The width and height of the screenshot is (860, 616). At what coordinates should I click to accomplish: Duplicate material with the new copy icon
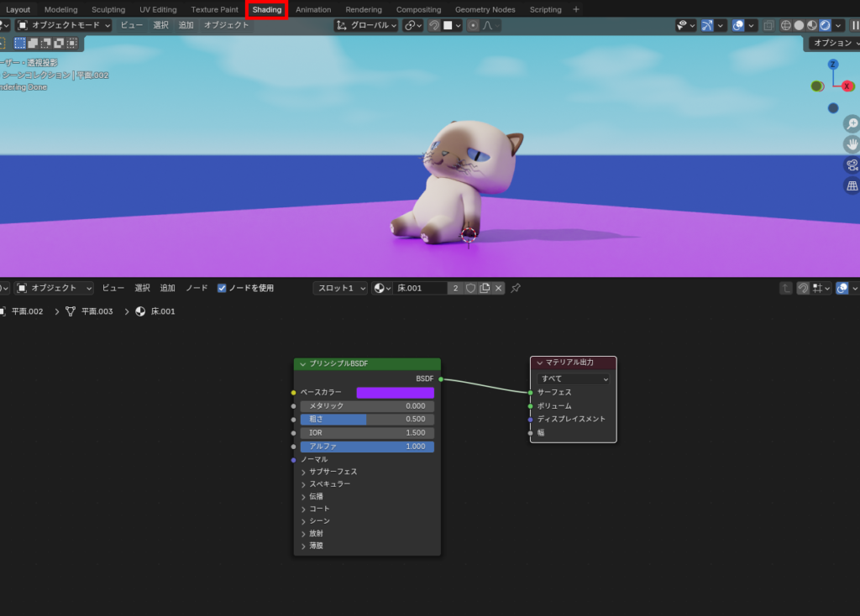coord(485,288)
